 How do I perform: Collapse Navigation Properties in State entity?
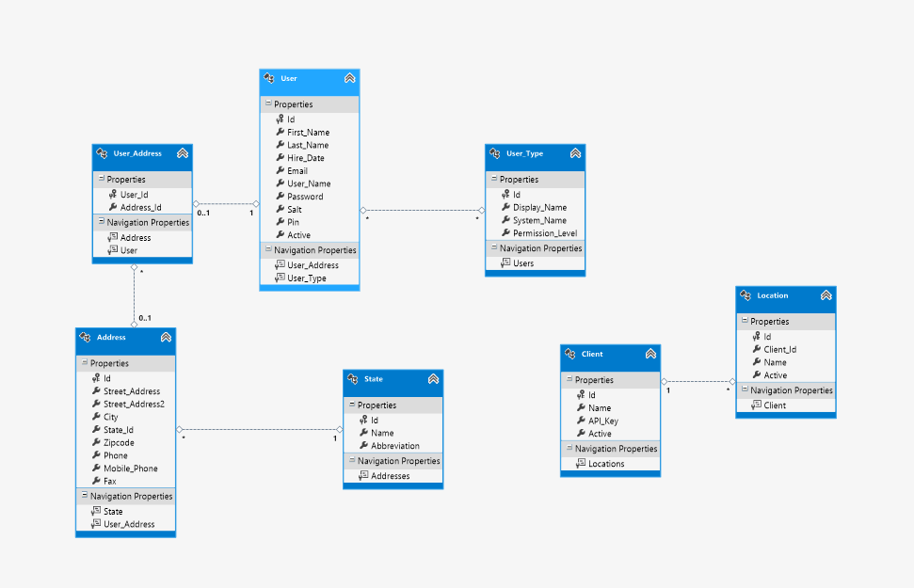pos(352,460)
